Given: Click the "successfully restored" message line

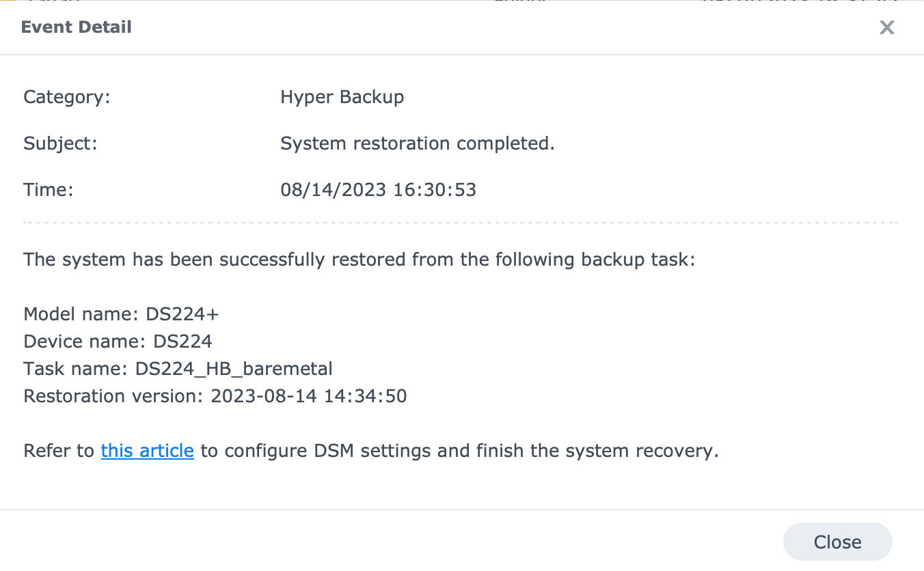Looking at the screenshot, I should click(x=359, y=260).
